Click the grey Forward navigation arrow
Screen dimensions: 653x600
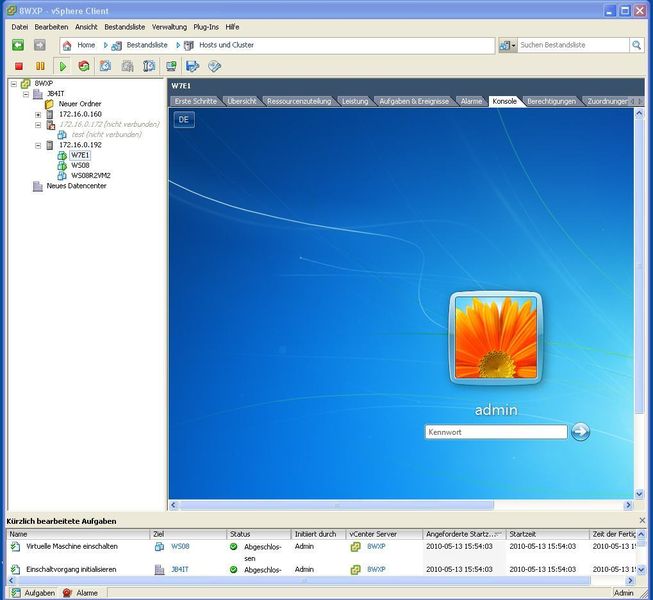(40, 45)
